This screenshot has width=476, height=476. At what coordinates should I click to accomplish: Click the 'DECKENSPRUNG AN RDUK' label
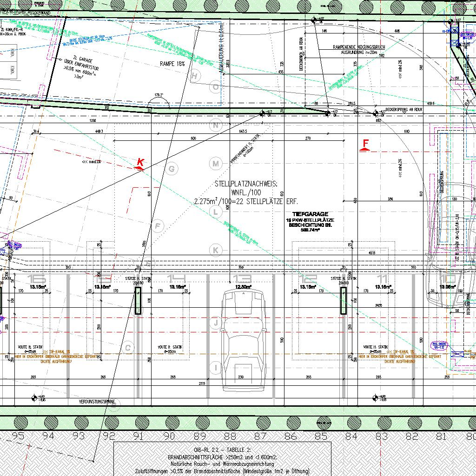click(404, 109)
